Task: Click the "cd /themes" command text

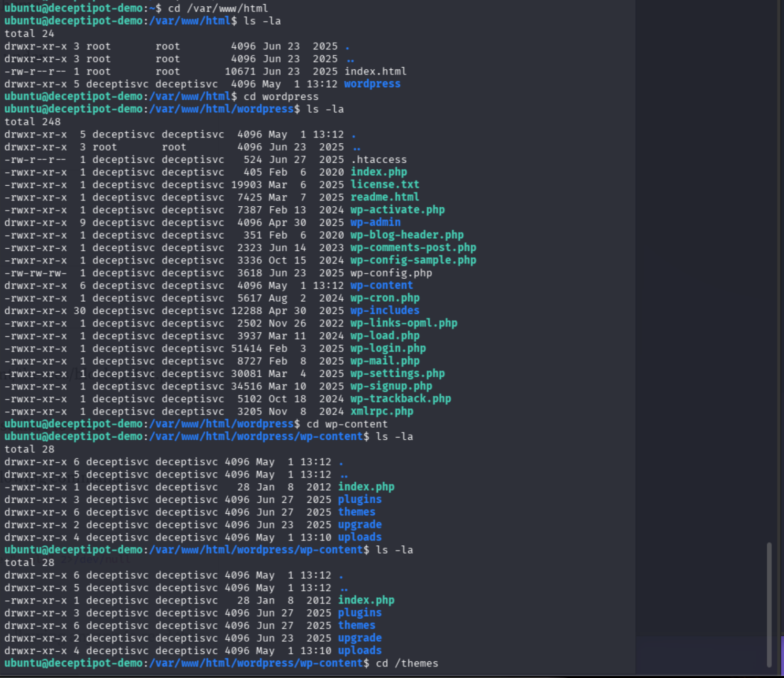Action: click(x=407, y=663)
